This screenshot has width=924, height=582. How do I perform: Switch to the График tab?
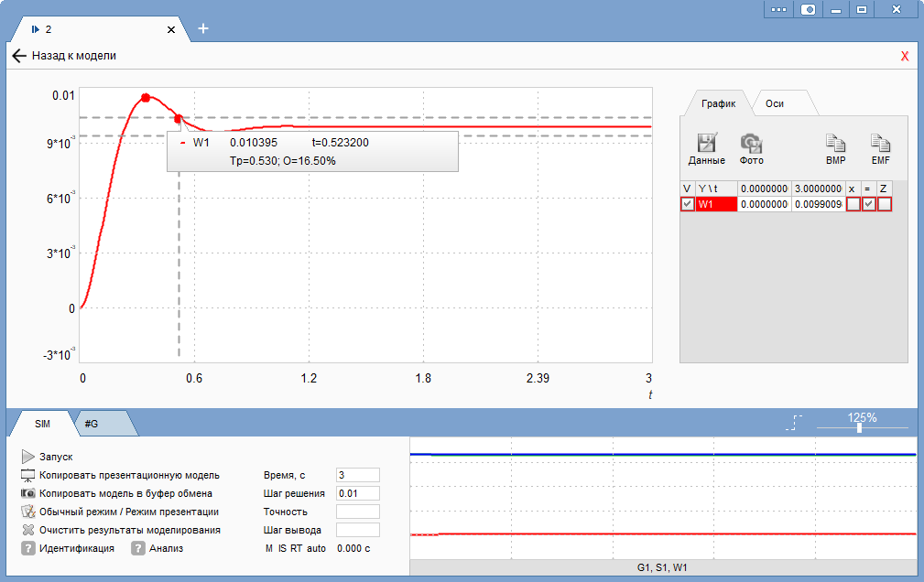pyautogui.click(x=718, y=103)
